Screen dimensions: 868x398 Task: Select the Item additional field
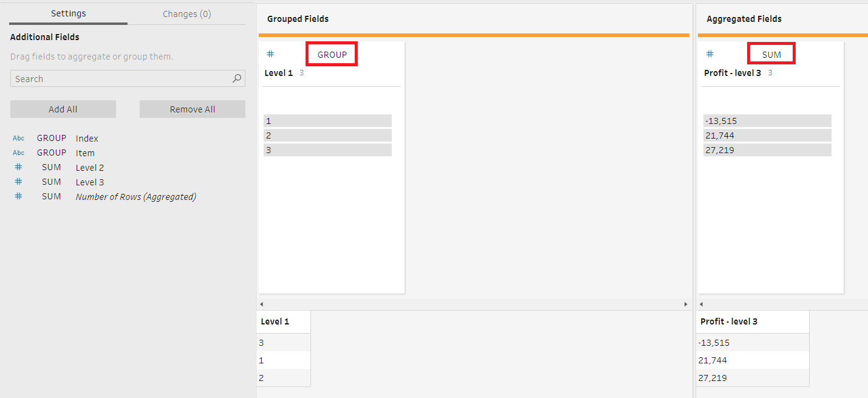coord(85,153)
